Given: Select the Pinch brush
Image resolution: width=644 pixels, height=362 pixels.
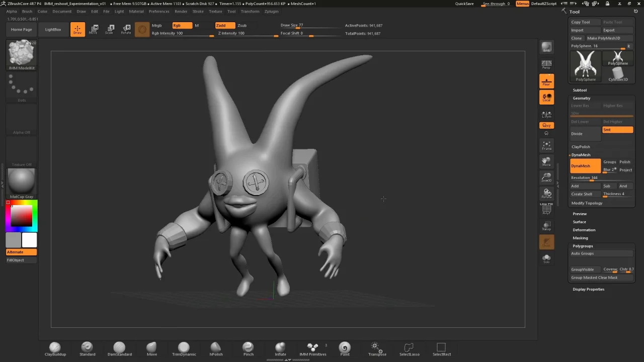Looking at the screenshot, I should click(248, 349).
